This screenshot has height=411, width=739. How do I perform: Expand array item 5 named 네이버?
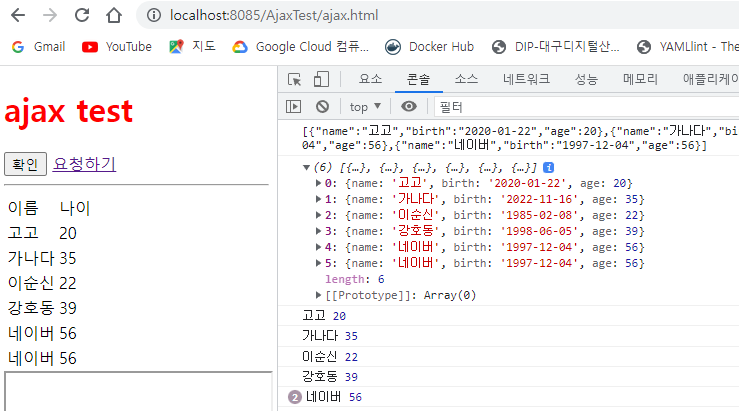click(319, 263)
